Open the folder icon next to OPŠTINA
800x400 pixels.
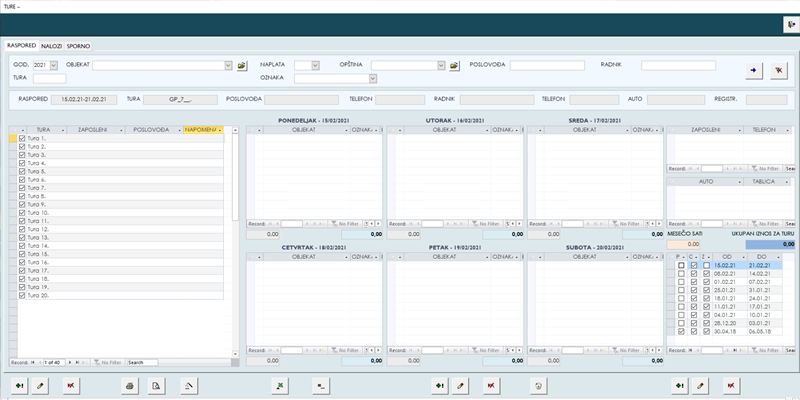click(x=454, y=66)
